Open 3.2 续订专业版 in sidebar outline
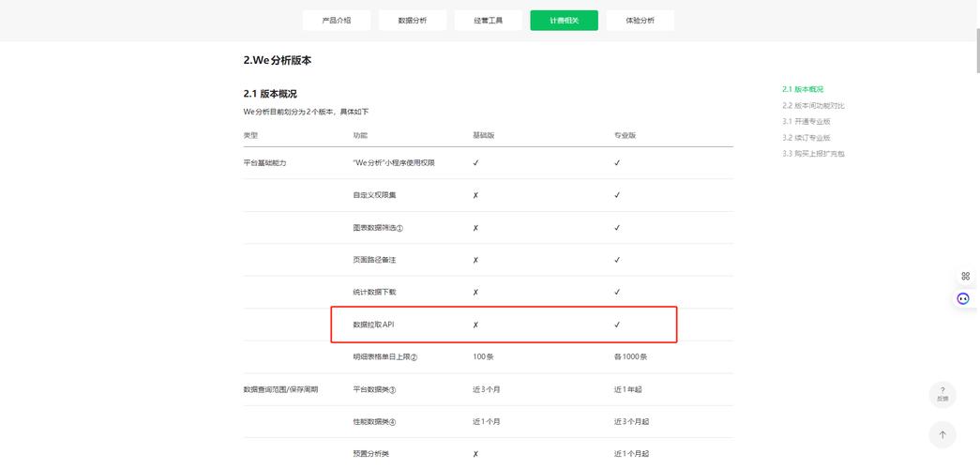Screen dimensions: 980x469 coord(807,137)
